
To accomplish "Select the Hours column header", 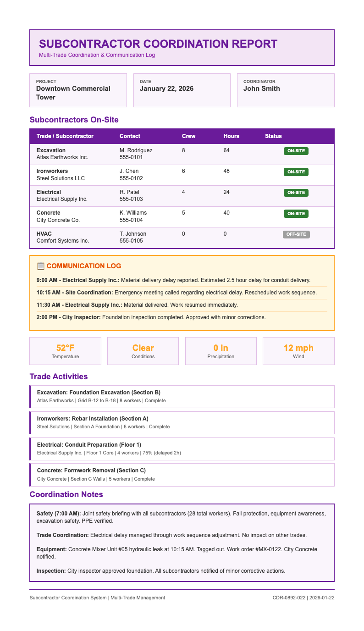I will click(231, 136).
